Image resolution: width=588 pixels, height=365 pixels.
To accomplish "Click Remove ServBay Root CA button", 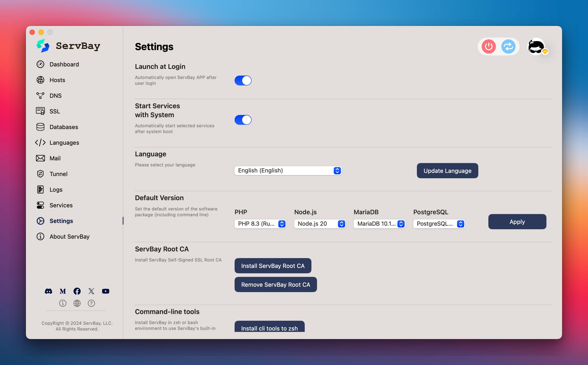I will [275, 285].
